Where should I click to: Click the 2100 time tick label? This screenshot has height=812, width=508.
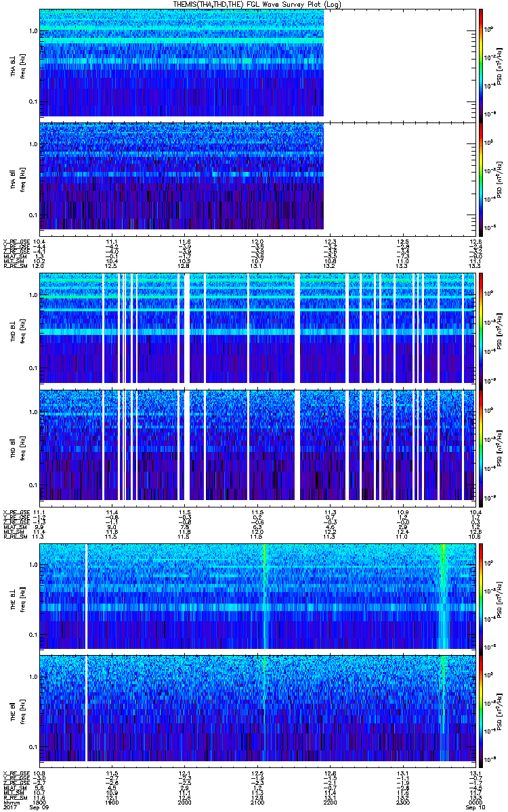[257, 802]
